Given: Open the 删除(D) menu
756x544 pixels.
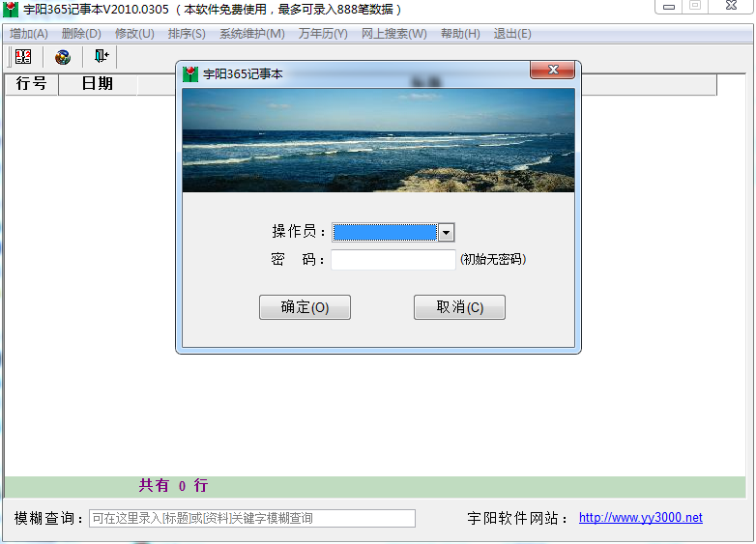Looking at the screenshot, I should coord(81,34).
